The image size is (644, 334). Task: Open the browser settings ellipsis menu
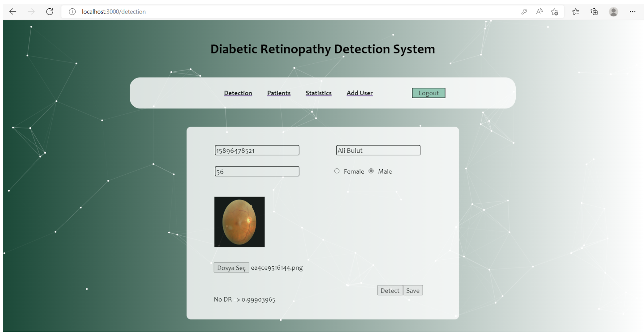pyautogui.click(x=633, y=12)
